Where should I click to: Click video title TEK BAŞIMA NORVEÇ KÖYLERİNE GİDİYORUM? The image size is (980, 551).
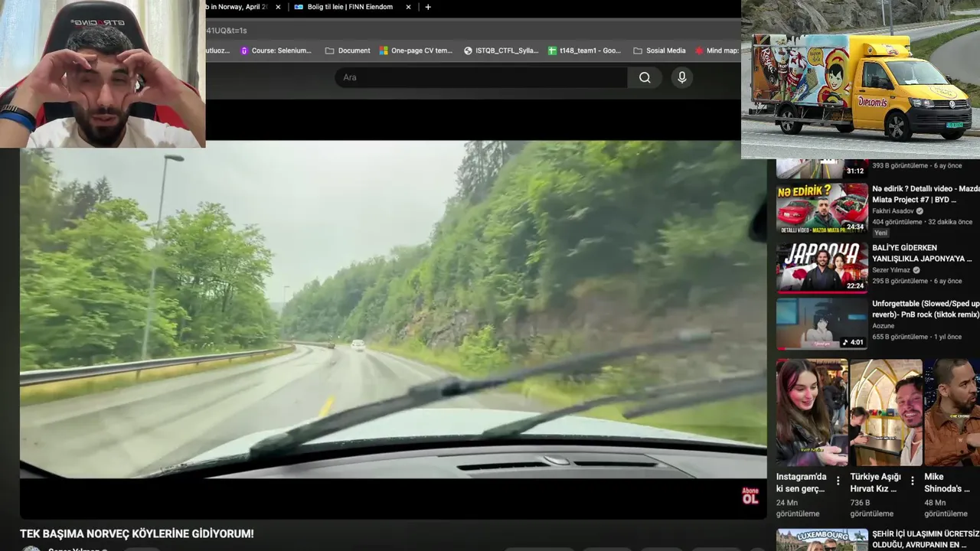coord(137,533)
